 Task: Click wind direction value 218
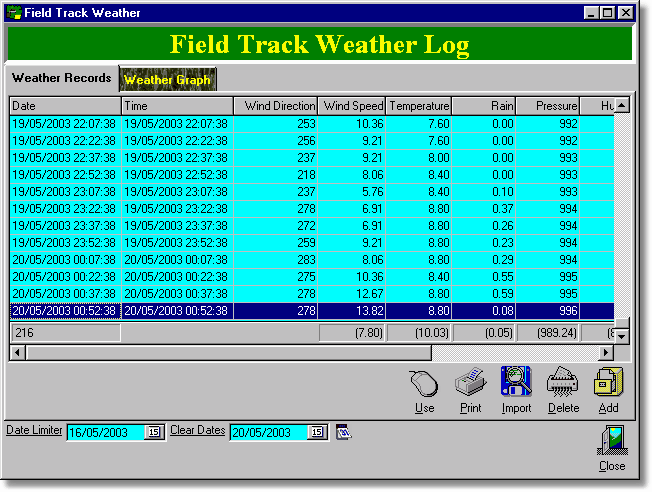pos(306,175)
